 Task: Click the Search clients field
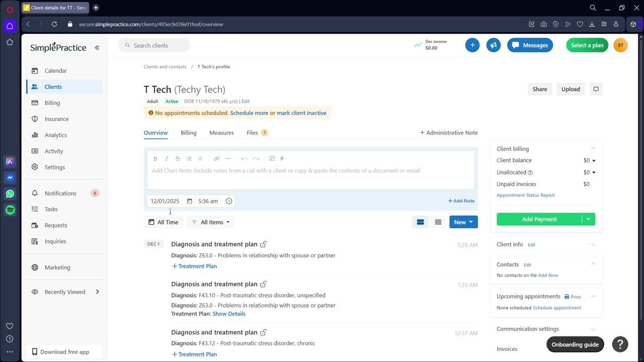pyautogui.click(x=154, y=45)
